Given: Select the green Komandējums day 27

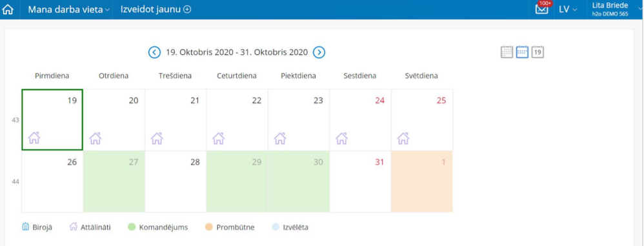Looking at the screenshot, I should [x=114, y=181].
